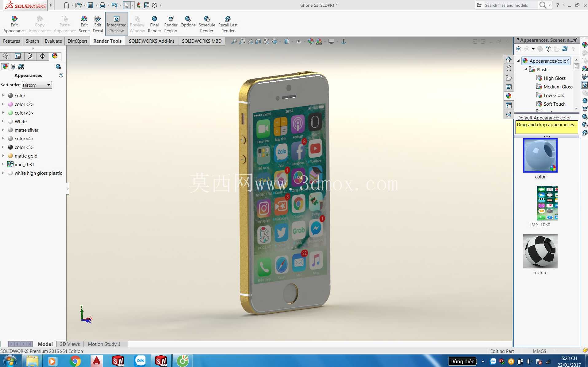Select 'color<4>' appearance entry
Image resolution: width=588 pixels, height=367 pixels.
pos(24,139)
